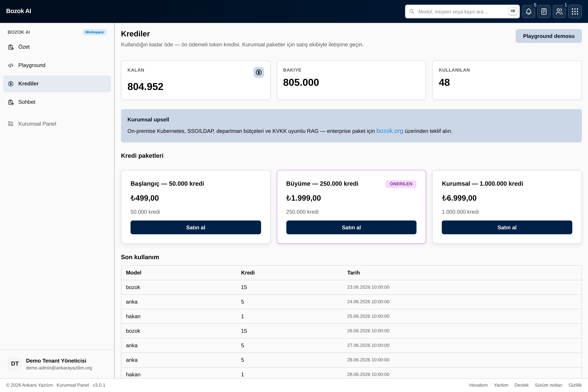Image resolution: width=588 pixels, height=392 pixels.
Task: Click the Sohbet sidebar icon
Action: (11, 102)
